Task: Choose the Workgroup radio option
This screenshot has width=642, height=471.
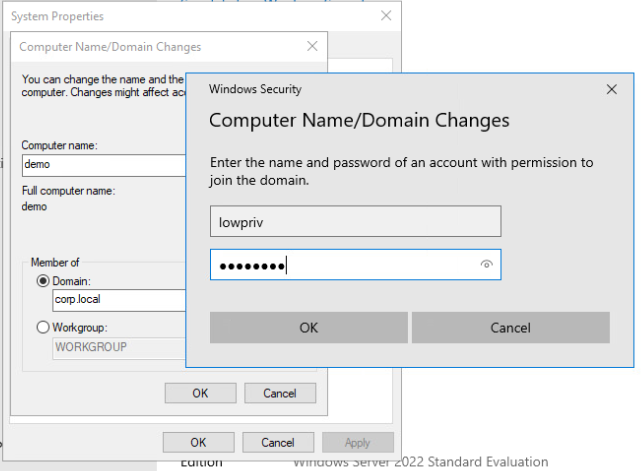Action: [43, 327]
